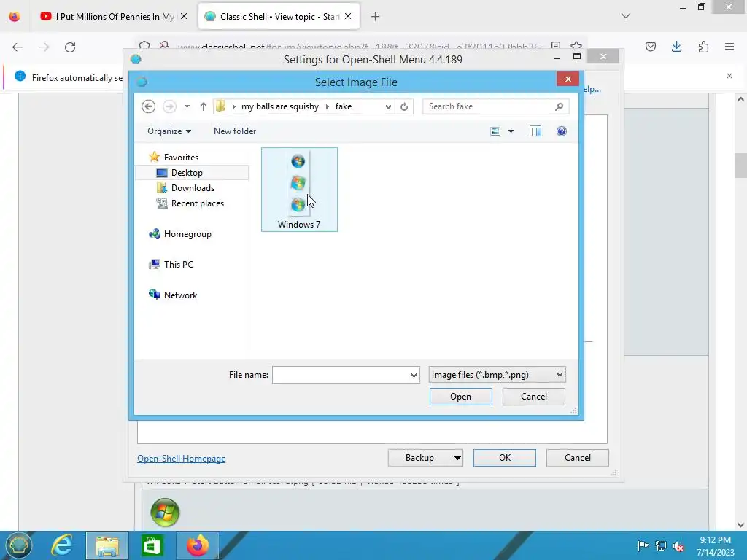The height and width of the screenshot is (560, 747).
Task: Close the YouTube pennies tab
Action: point(184,17)
